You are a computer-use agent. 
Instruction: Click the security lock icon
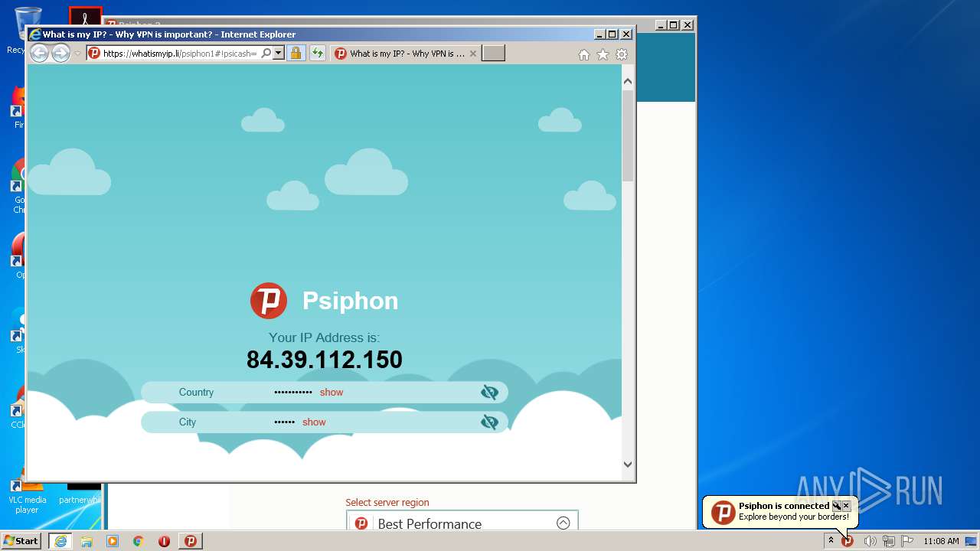tap(296, 54)
